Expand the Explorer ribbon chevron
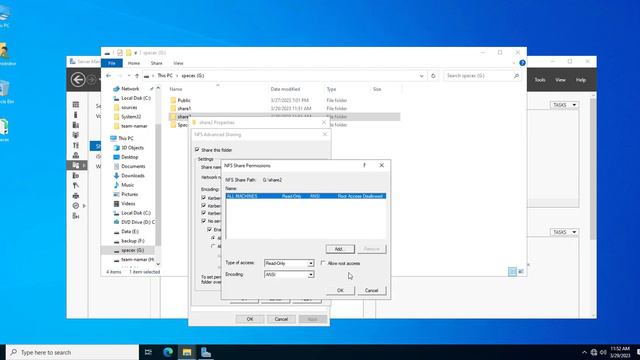This screenshot has width=640, height=360. [513, 63]
